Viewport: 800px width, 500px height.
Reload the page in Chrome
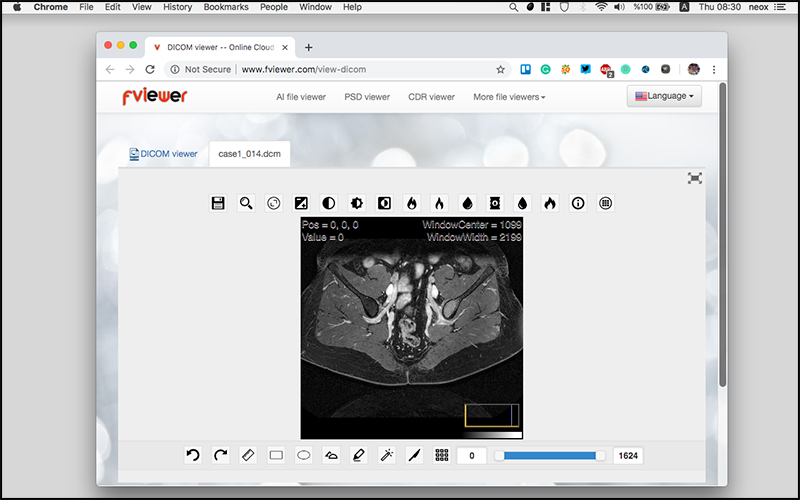tap(149, 69)
